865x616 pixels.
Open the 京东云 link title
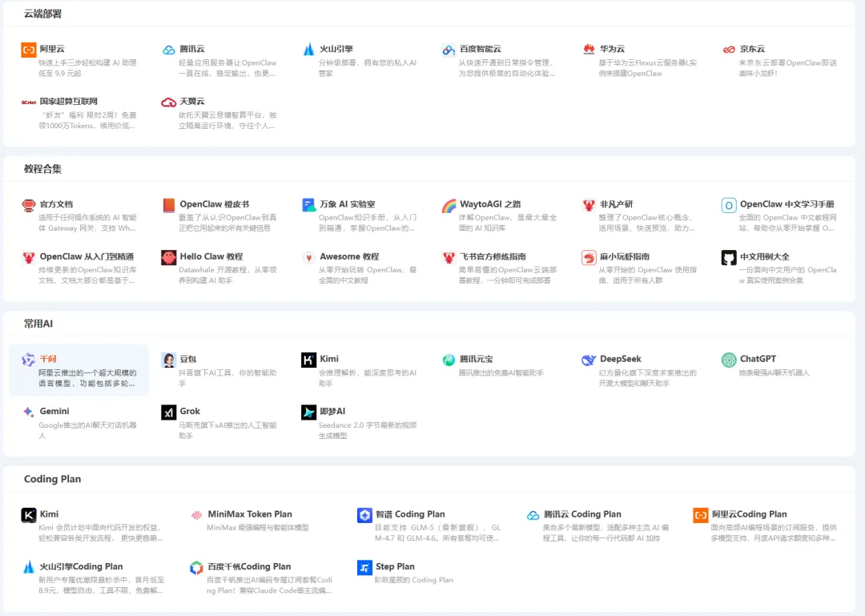[x=752, y=49]
